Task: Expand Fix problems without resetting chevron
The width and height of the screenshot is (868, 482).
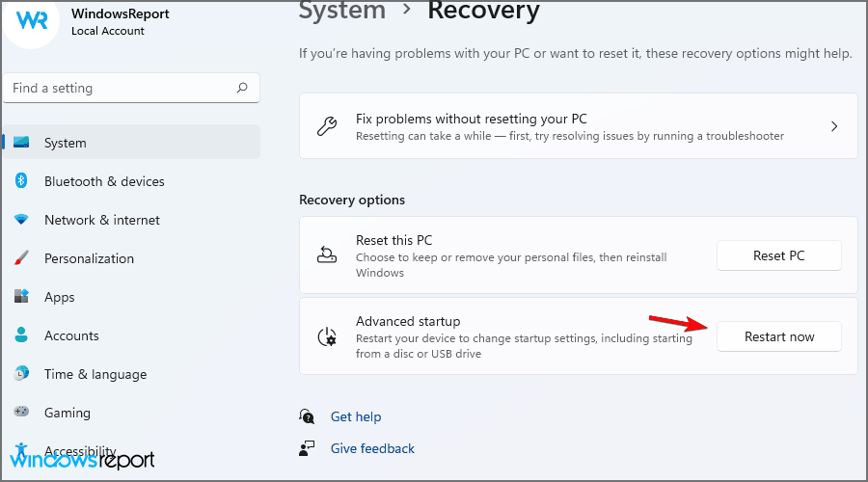Action: (x=834, y=126)
